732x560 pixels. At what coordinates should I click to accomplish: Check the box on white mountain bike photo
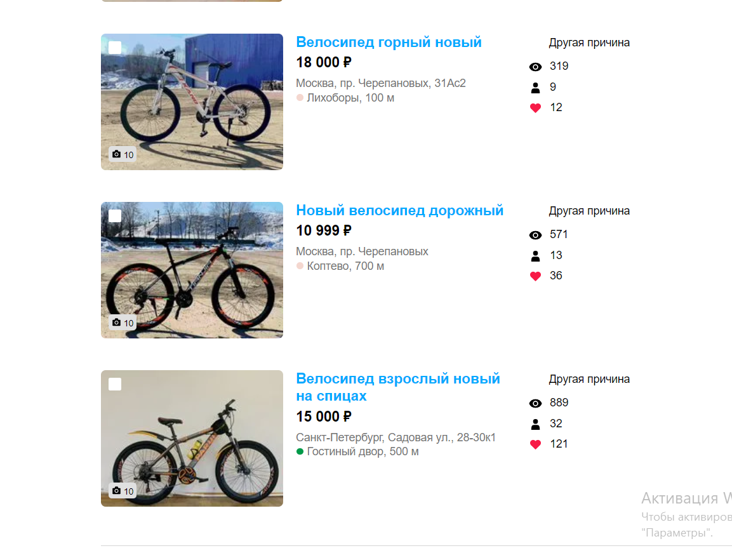[115, 48]
